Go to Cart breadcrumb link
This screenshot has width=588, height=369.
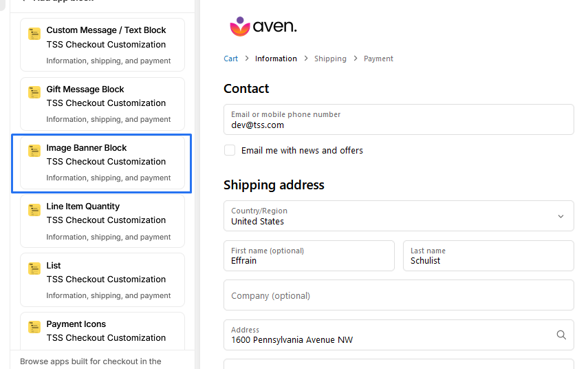tap(230, 59)
